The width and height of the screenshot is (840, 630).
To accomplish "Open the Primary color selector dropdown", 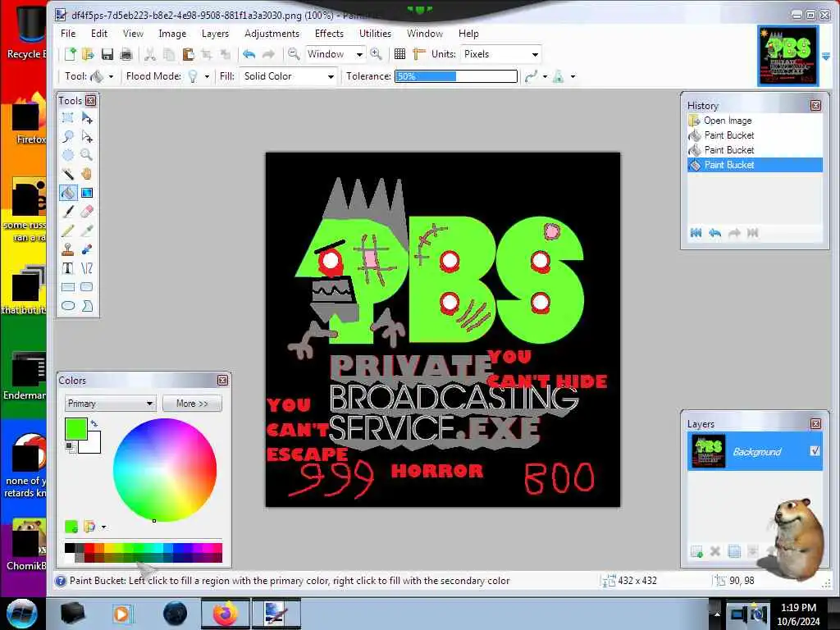I will tap(110, 404).
